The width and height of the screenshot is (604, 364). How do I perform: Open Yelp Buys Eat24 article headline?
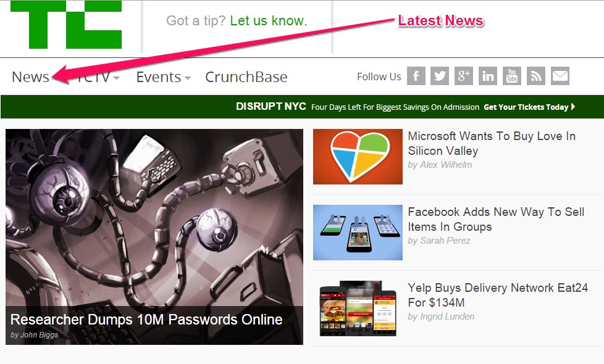click(498, 295)
